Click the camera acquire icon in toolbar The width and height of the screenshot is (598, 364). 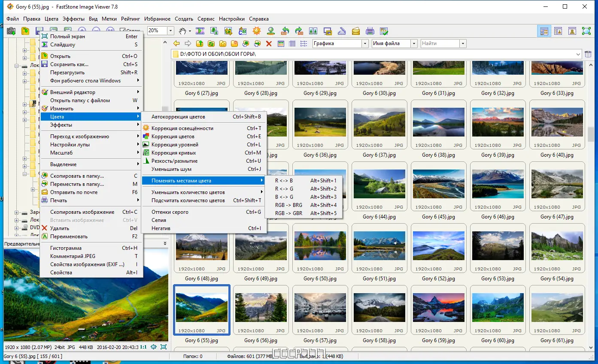[11, 31]
